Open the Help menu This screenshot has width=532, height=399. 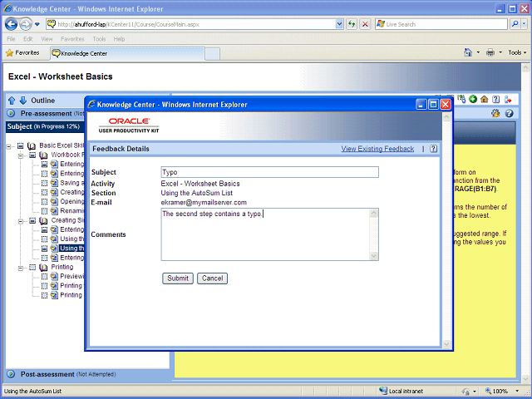tap(119, 39)
